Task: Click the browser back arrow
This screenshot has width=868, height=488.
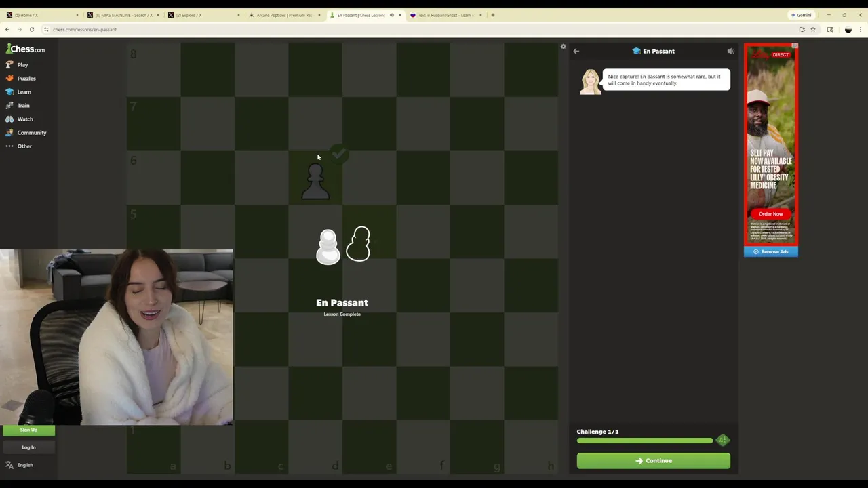Action: 7,30
